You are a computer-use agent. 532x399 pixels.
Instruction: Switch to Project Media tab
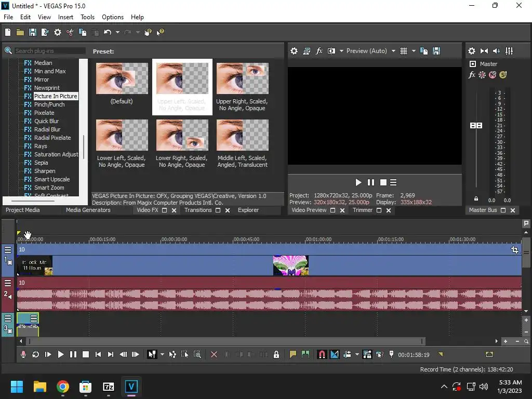coord(22,210)
